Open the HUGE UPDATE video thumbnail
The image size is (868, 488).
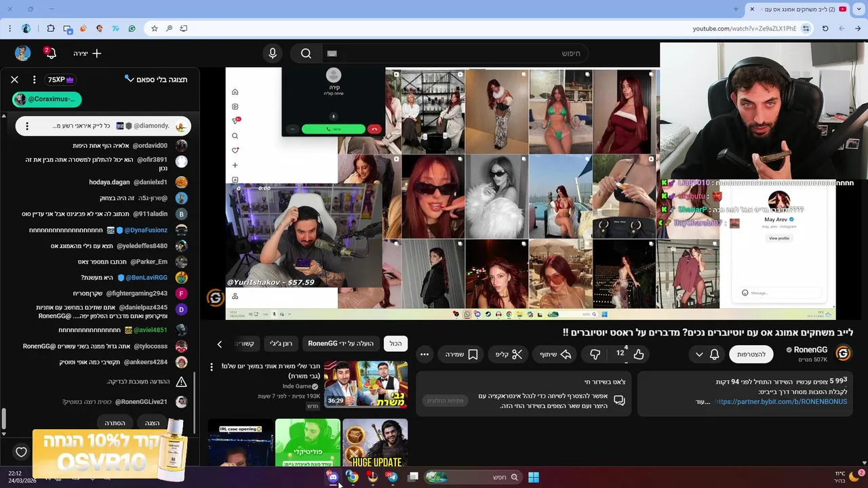pyautogui.click(x=375, y=443)
